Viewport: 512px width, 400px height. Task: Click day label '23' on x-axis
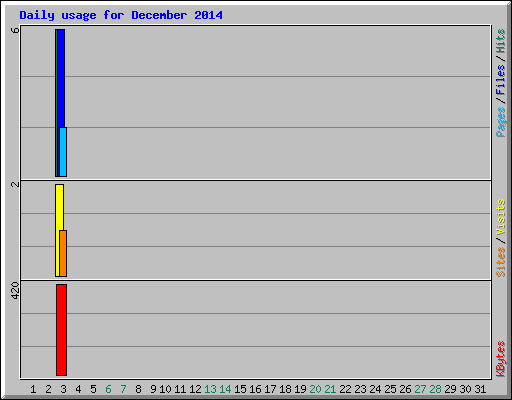(x=360, y=389)
